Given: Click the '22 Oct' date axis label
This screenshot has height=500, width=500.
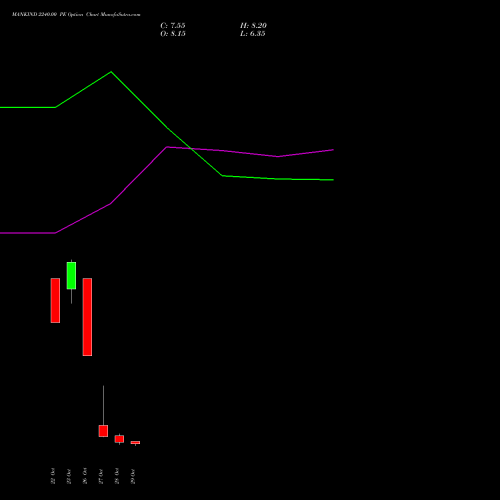Looking at the screenshot, I should (x=53, y=476).
